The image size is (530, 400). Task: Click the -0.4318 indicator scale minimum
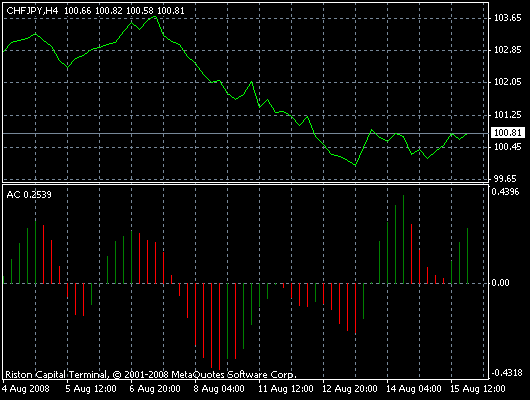pyautogui.click(x=506, y=373)
